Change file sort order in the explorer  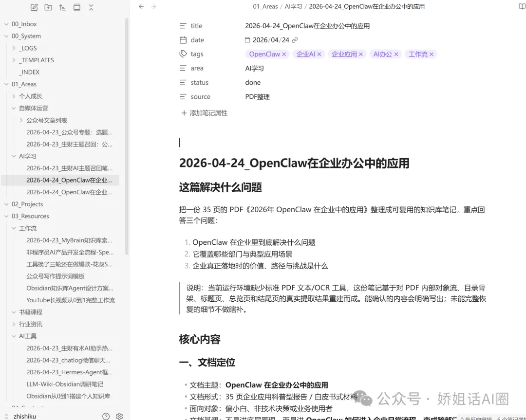coord(62,7)
